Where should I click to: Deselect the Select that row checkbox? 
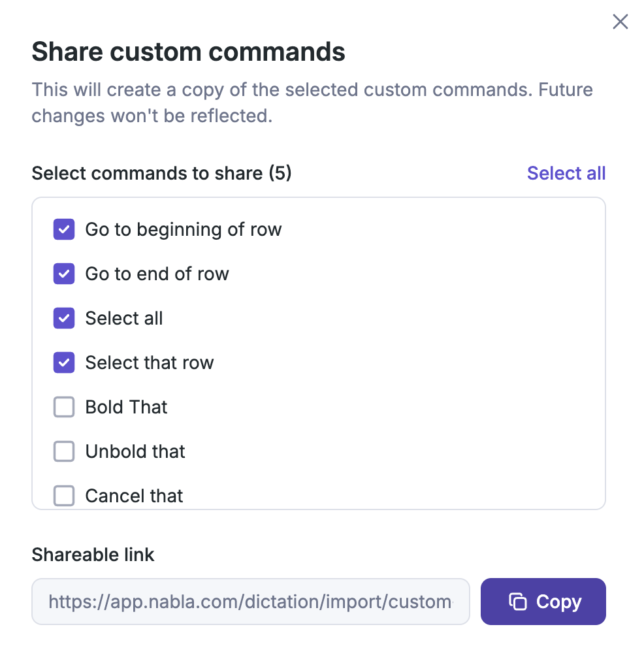point(64,363)
